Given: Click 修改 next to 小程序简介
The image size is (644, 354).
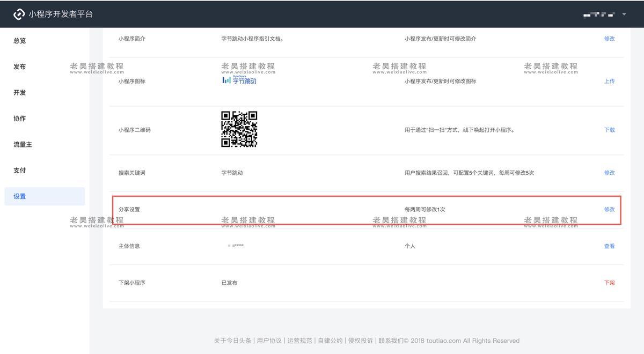Looking at the screenshot, I should pos(610,39).
